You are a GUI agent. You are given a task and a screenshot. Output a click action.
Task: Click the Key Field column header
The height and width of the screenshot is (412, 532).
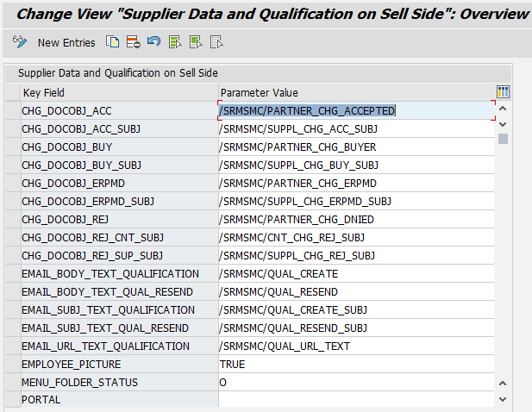pos(119,92)
